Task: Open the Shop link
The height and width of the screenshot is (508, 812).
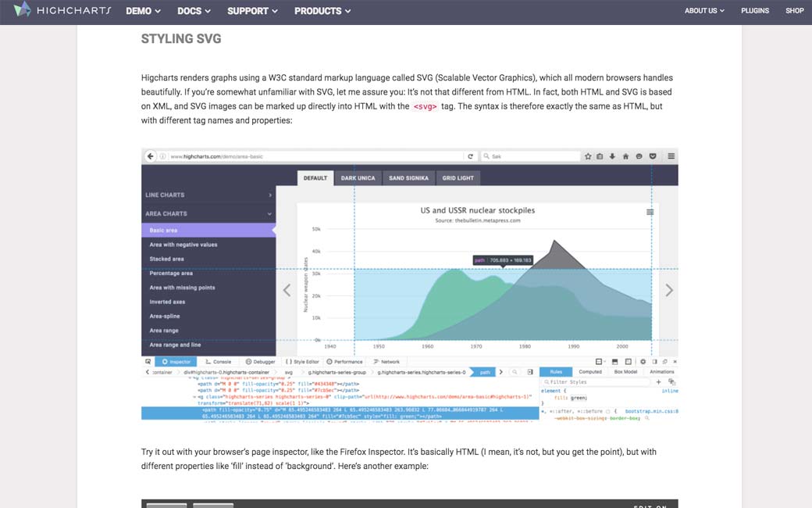Action: [x=794, y=11]
